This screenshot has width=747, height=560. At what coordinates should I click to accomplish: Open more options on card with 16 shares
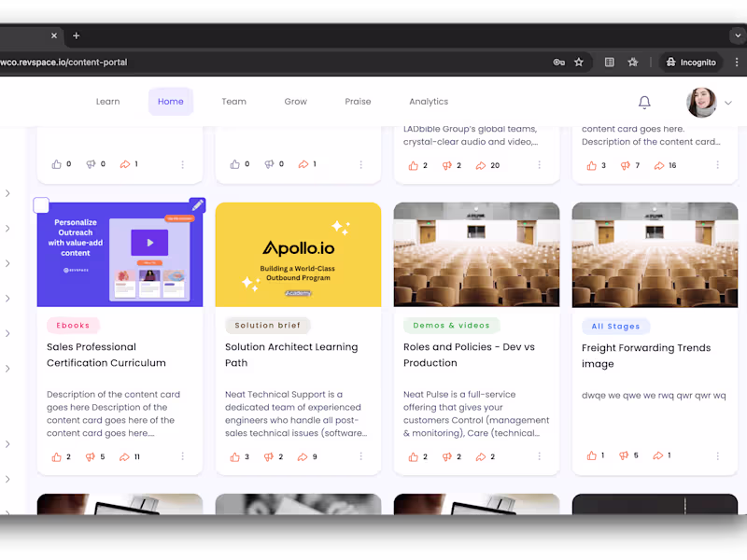718,165
